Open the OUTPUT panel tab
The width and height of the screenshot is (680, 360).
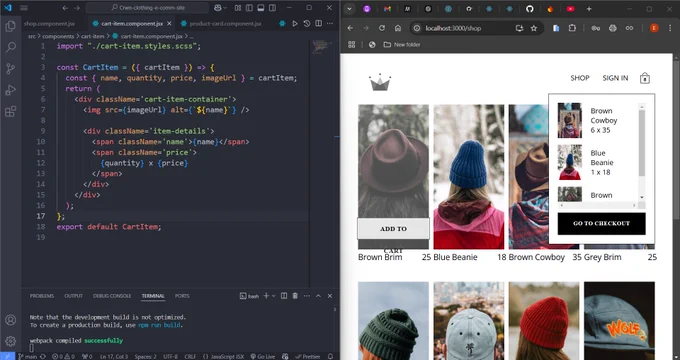coord(73,296)
